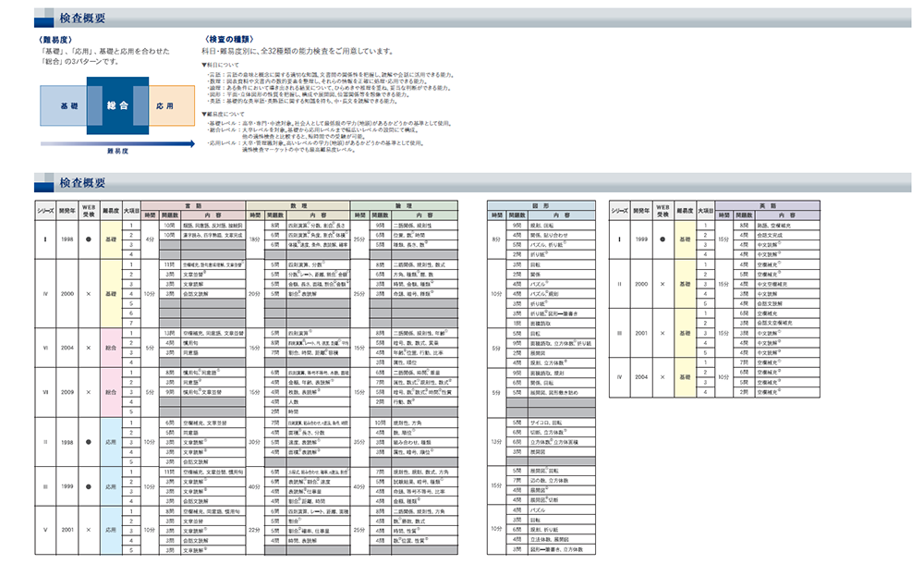The width and height of the screenshot is (924, 564).
Task: Click the light blue 基礎 box in the diagram
Action: point(68,106)
